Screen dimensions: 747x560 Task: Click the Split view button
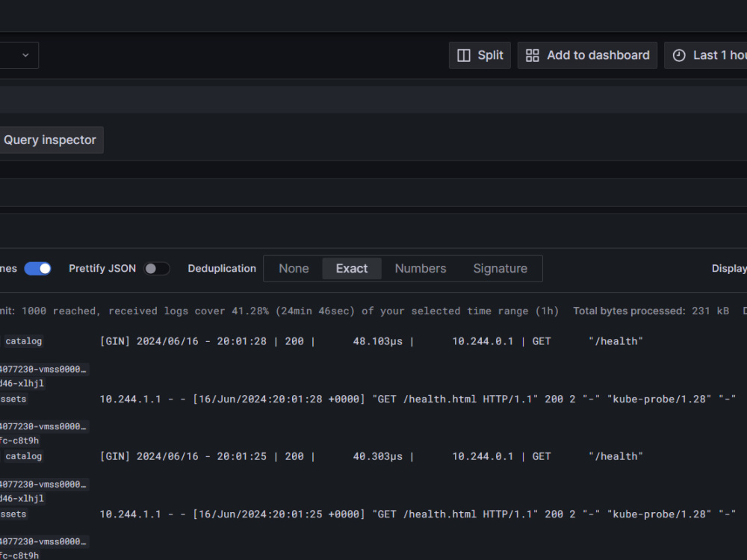(x=480, y=55)
